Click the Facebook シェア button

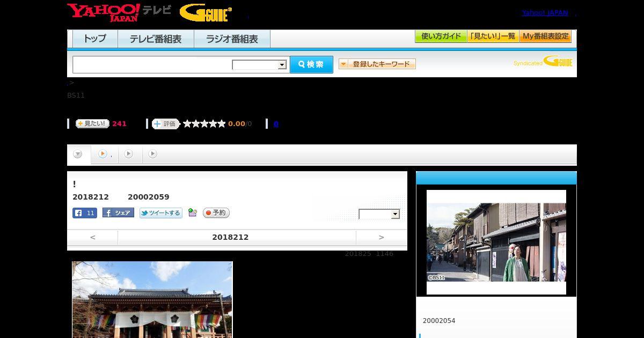click(118, 213)
